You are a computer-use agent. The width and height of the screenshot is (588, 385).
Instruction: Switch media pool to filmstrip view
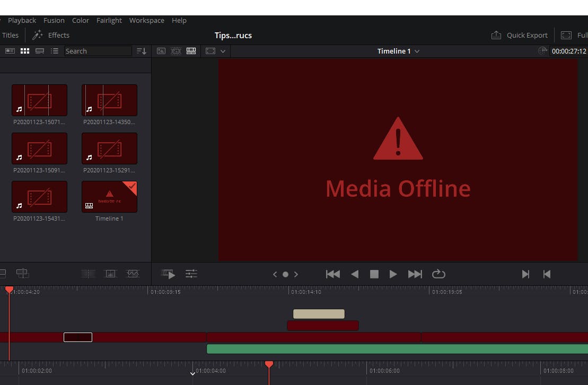coord(40,51)
